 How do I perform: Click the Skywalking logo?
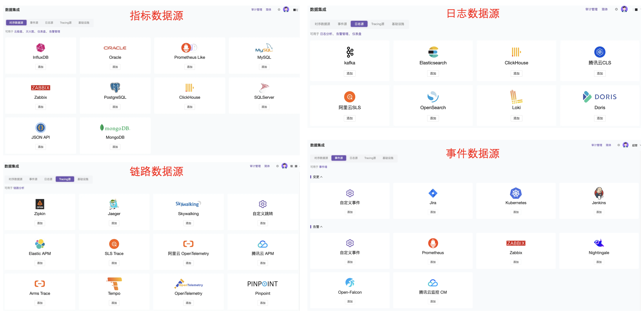click(x=188, y=204)
